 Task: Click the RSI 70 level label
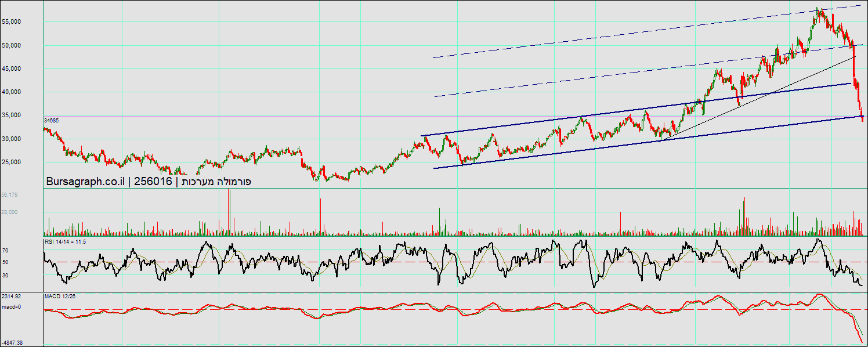point(5,251)
